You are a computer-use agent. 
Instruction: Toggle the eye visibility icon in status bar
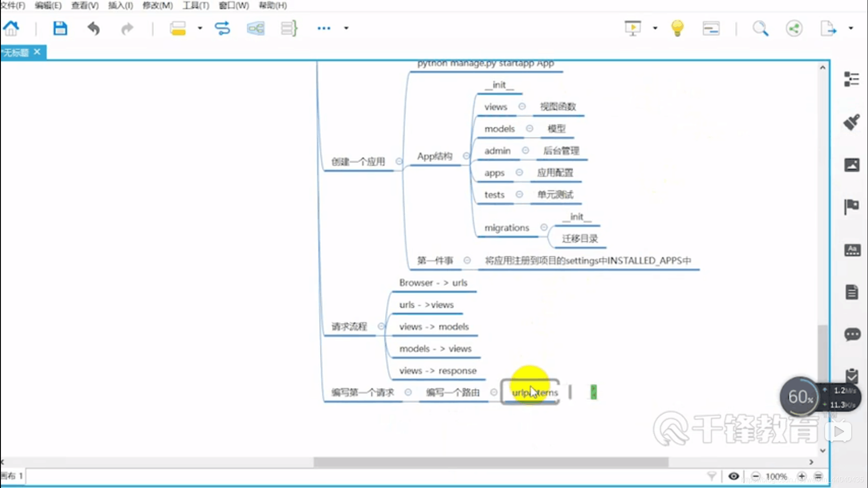[x=734, y=476]
